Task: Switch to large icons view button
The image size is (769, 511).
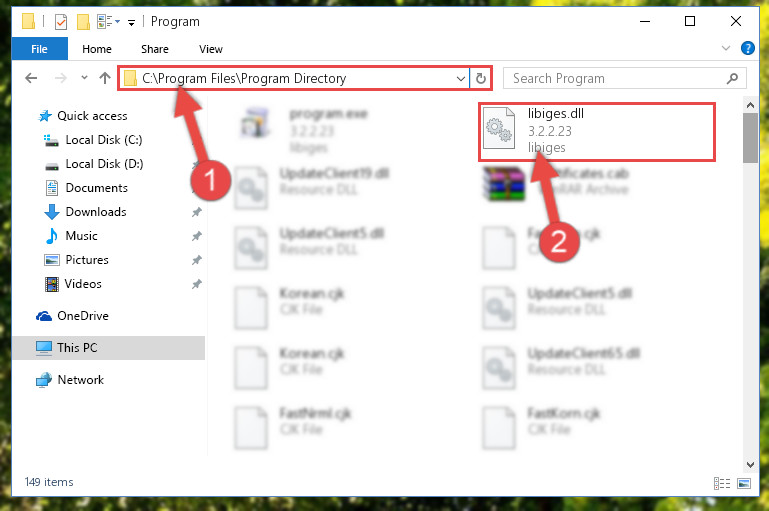Action: pyautogui.click(x=743, y=484)
